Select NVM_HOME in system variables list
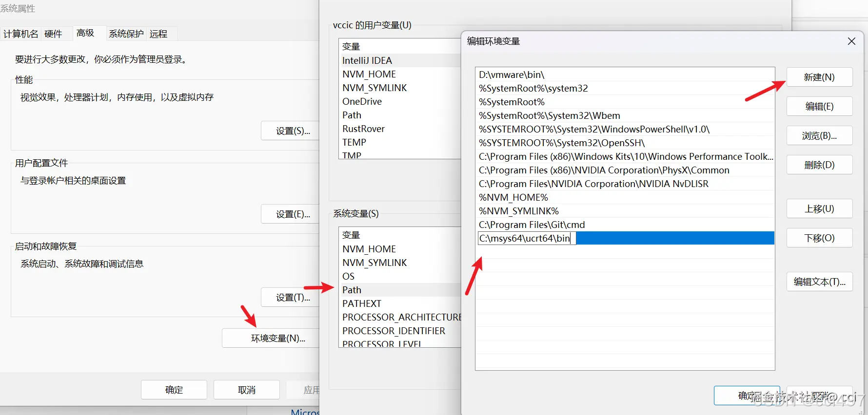 coord(400,249)
